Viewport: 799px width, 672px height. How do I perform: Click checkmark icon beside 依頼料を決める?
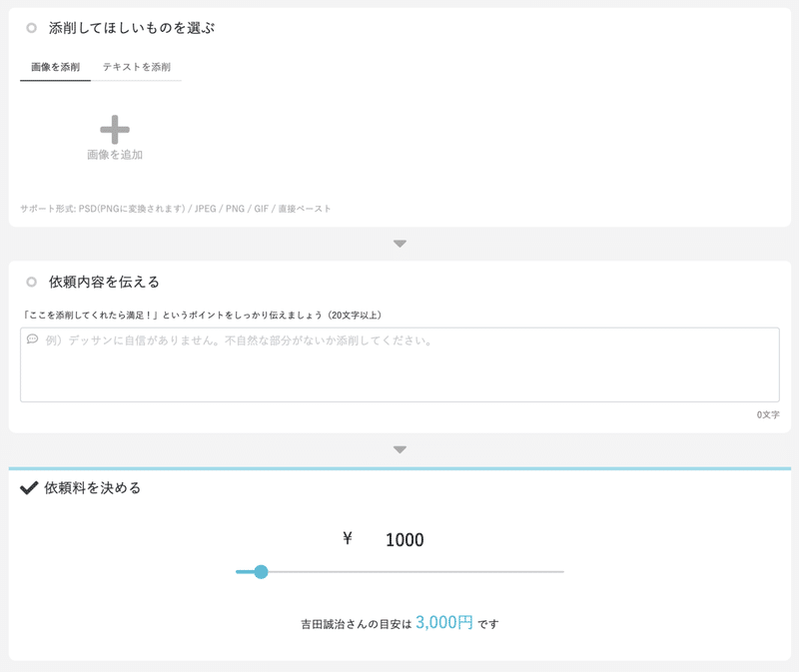tap(29, 488)
